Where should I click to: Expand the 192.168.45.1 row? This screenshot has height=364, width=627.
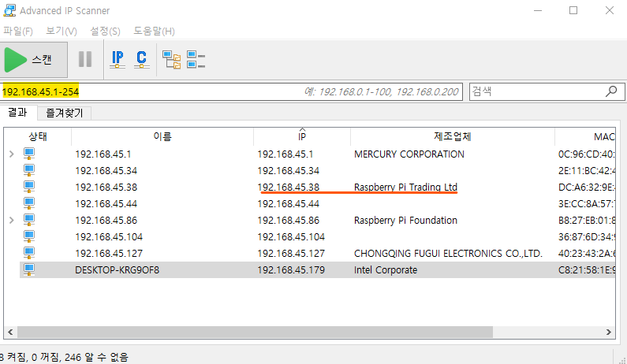(x=12, y=154)
